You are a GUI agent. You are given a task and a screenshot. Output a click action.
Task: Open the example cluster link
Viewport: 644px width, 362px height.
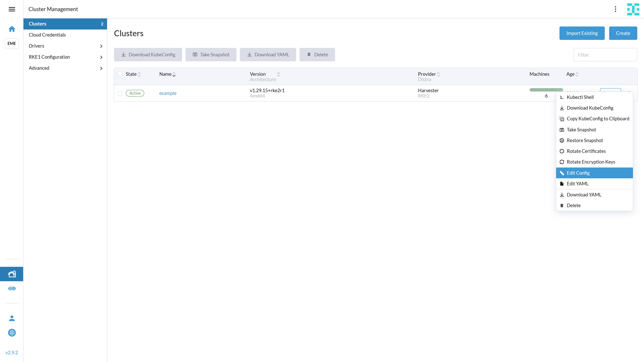coord(168,93)
